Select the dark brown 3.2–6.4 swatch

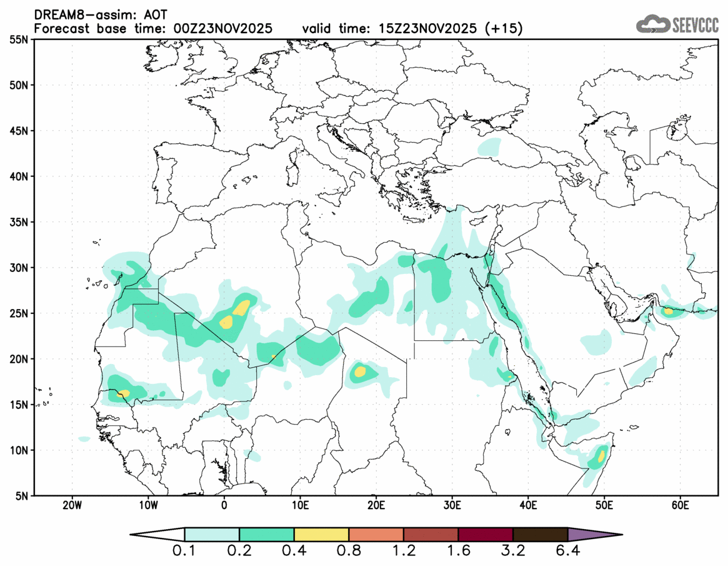540,535
